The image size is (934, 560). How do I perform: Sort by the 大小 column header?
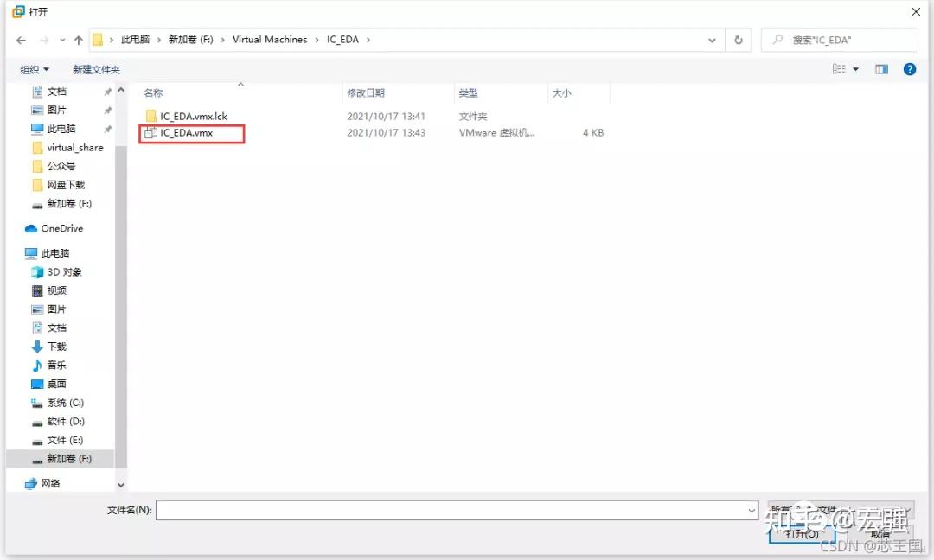pos(562,92)
